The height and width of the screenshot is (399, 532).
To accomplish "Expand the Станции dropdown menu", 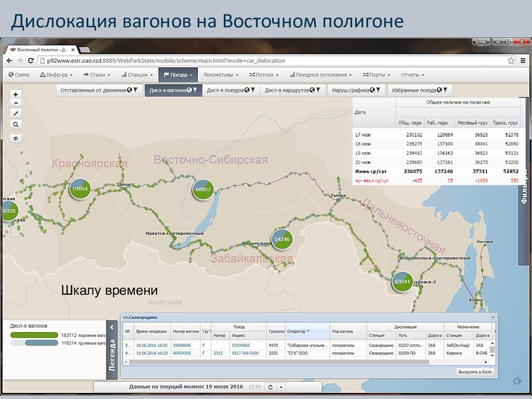I will point(137,75).
